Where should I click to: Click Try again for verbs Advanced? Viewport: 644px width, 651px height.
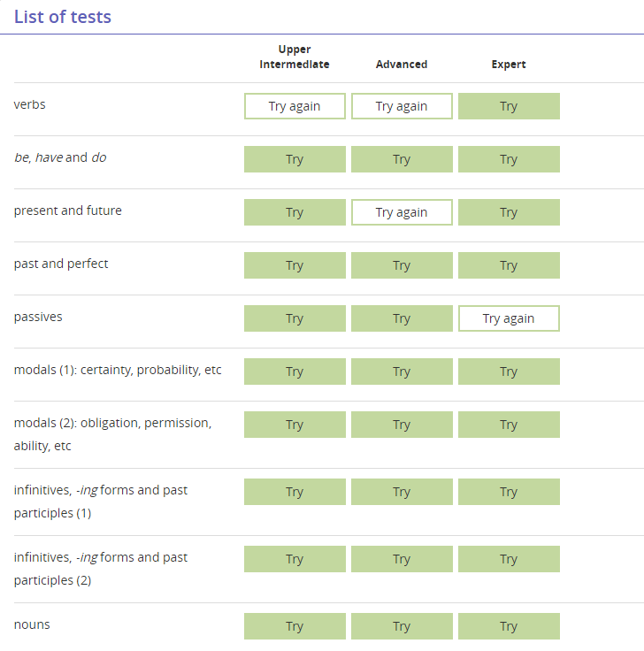[x=402, y=106]
